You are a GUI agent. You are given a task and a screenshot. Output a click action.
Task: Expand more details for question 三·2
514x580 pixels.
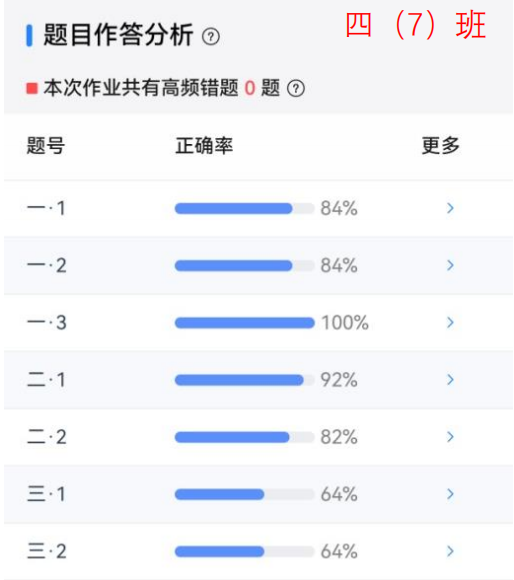pos(450,551)
